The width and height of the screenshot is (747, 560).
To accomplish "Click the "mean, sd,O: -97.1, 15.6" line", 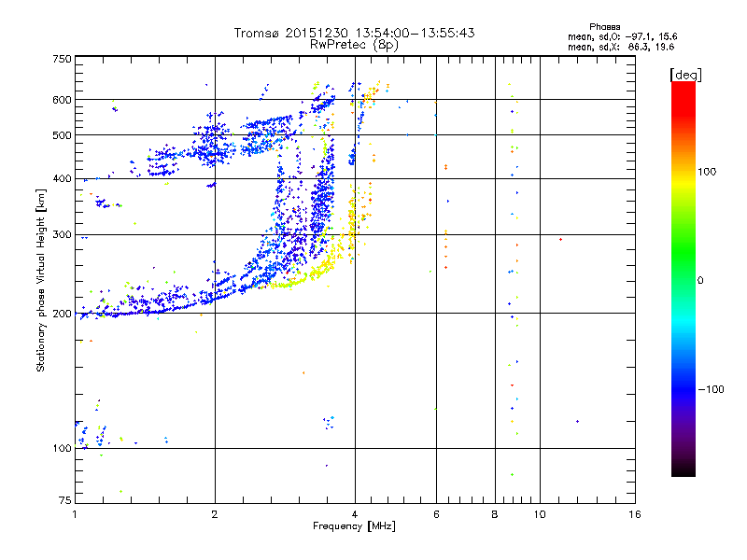I will pyautogui.click(x=622, y=36).
